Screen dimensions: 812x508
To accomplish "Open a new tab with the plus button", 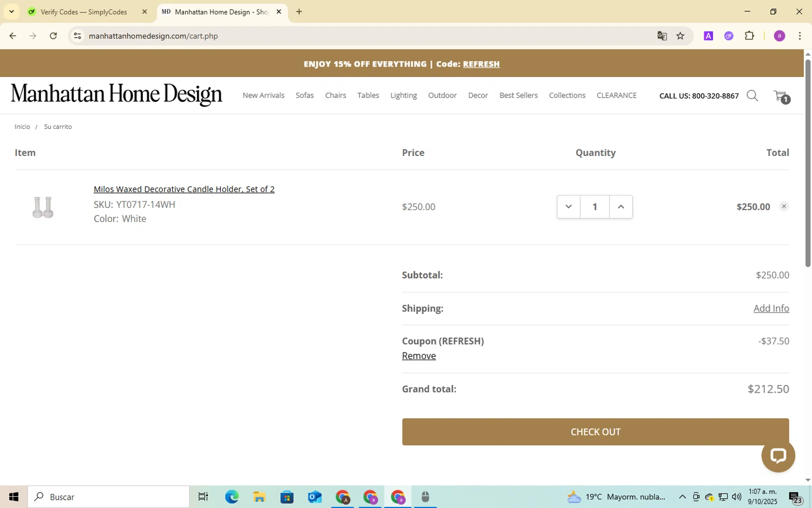I will (299, 11).
